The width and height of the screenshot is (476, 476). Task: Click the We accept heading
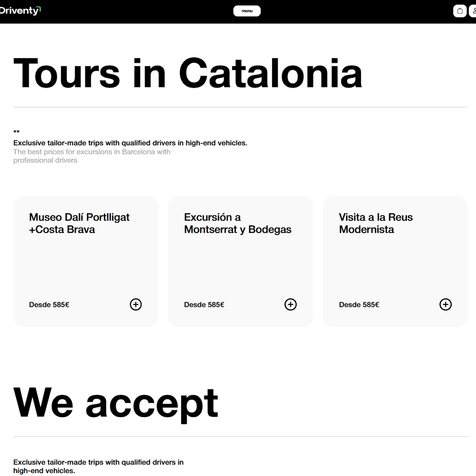[116, 403]
